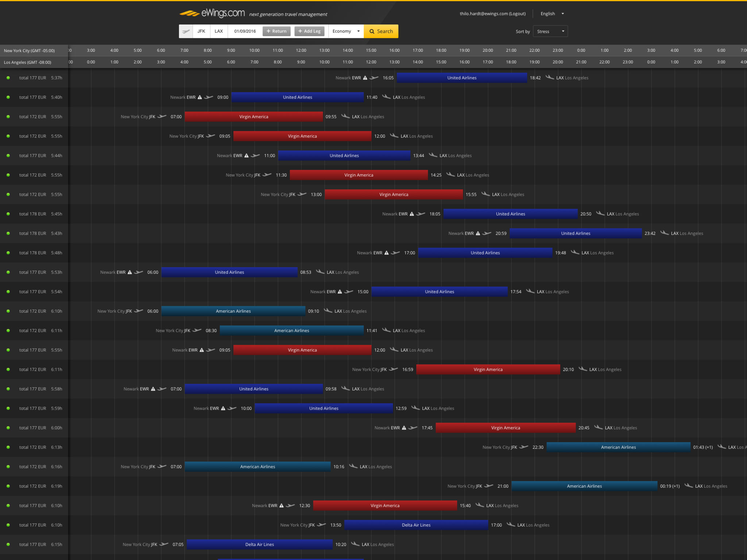Click the airplane icon in the search bar
The height and width of the screenshot is (560, 747).
[186, 31]
